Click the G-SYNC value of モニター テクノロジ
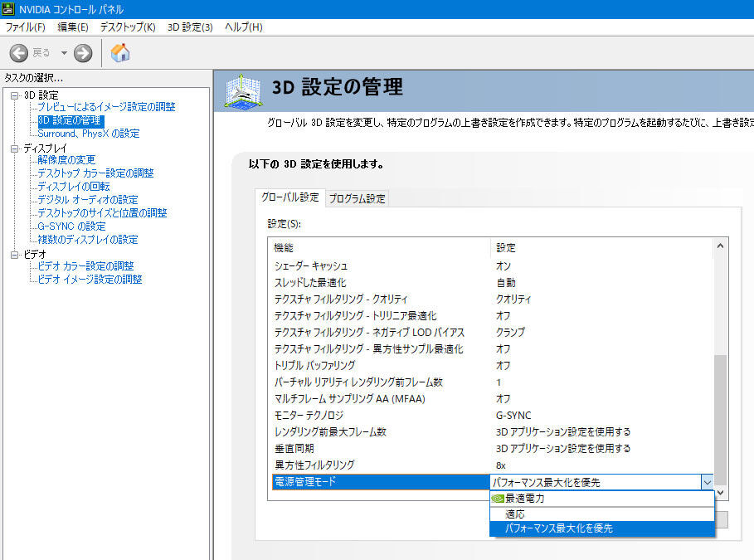754x560 pixels. tap(513, 416)
